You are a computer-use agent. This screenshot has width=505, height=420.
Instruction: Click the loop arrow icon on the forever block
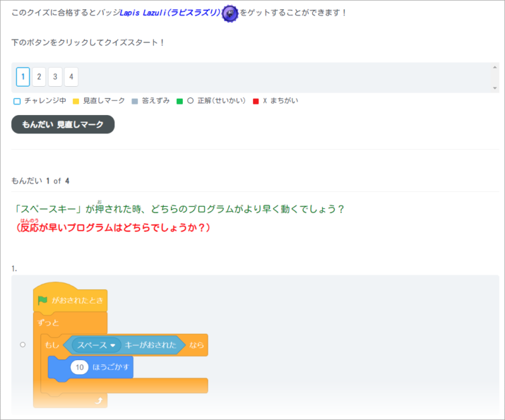(x=98, y=400)
